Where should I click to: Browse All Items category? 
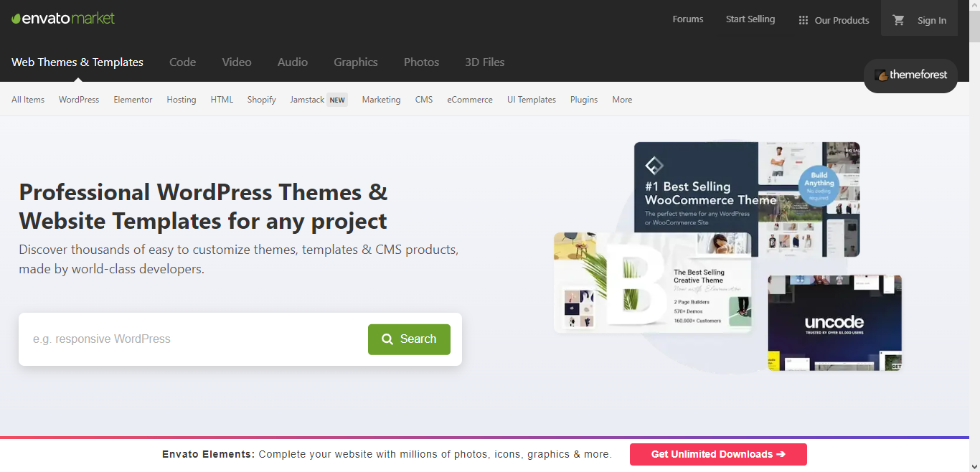click(27, 100)
